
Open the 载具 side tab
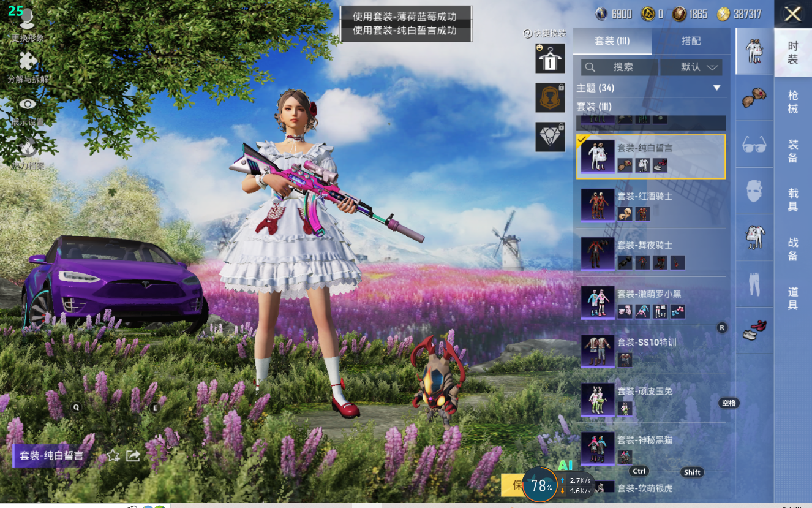click(x=792, y=200)
